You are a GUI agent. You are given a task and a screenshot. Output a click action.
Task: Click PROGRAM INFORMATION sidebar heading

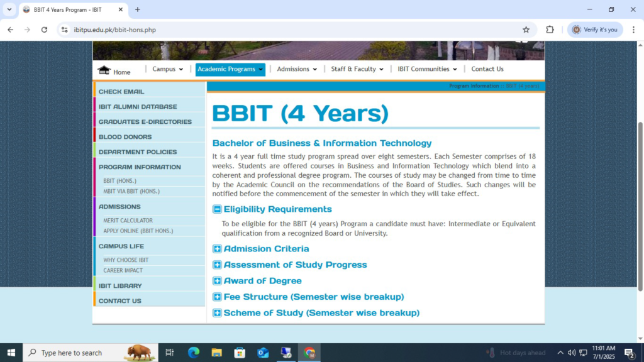point(140,167)
